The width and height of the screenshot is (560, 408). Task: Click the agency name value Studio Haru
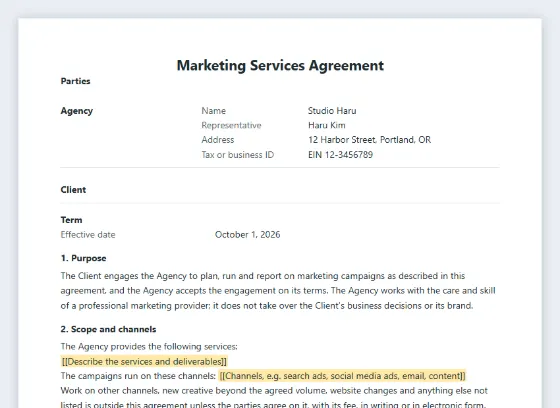332,111
